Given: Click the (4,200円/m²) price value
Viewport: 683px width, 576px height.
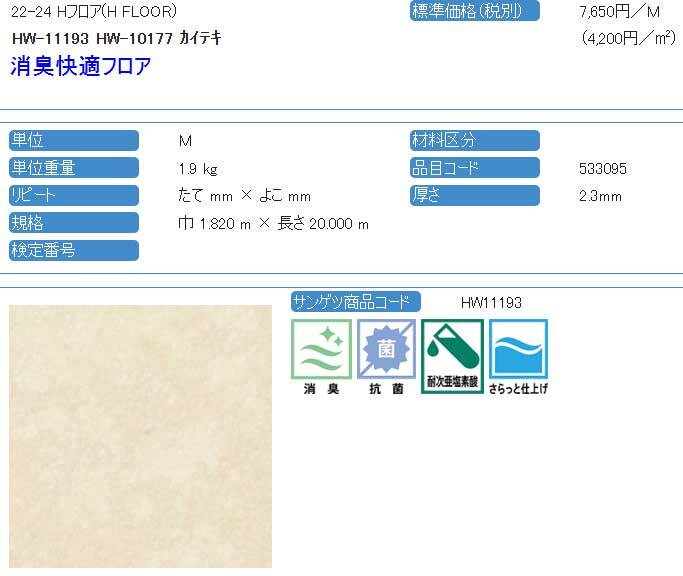Looking at the screenshot, I should click(629, 38).
